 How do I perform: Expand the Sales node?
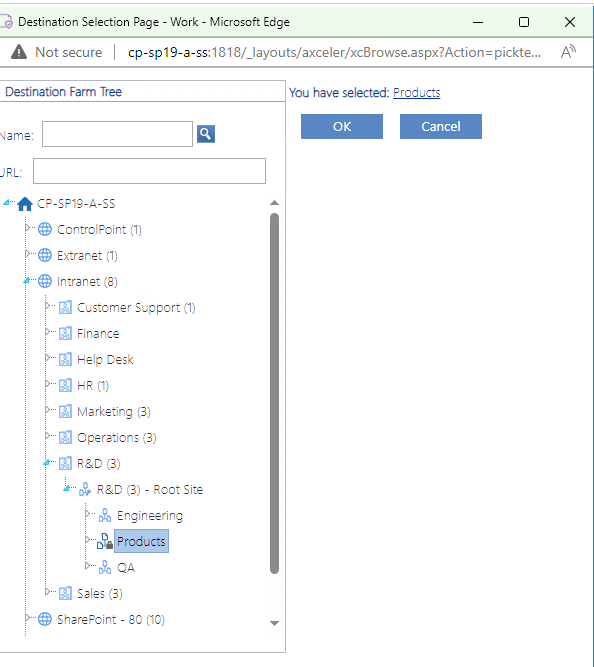(48, 591)
